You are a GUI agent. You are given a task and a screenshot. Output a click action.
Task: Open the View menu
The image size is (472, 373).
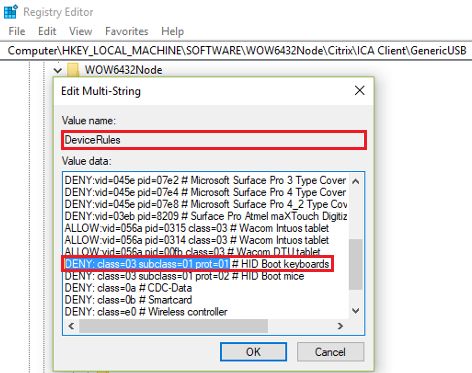81,31
